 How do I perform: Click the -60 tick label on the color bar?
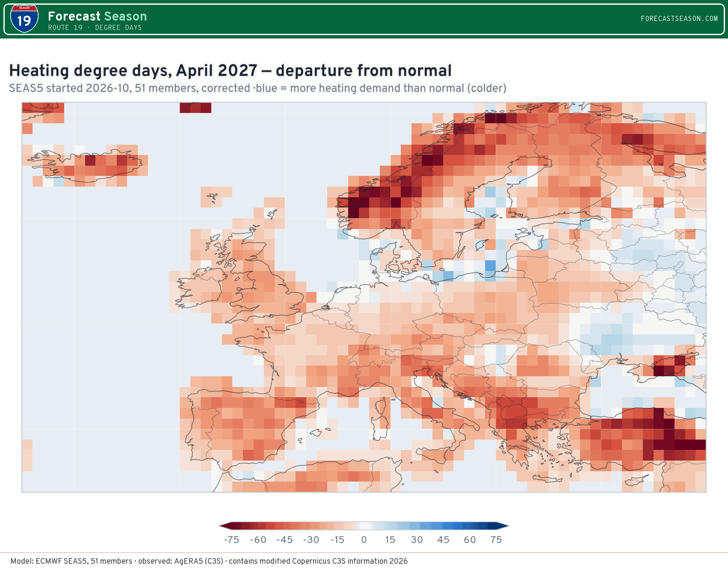point(258,540)
